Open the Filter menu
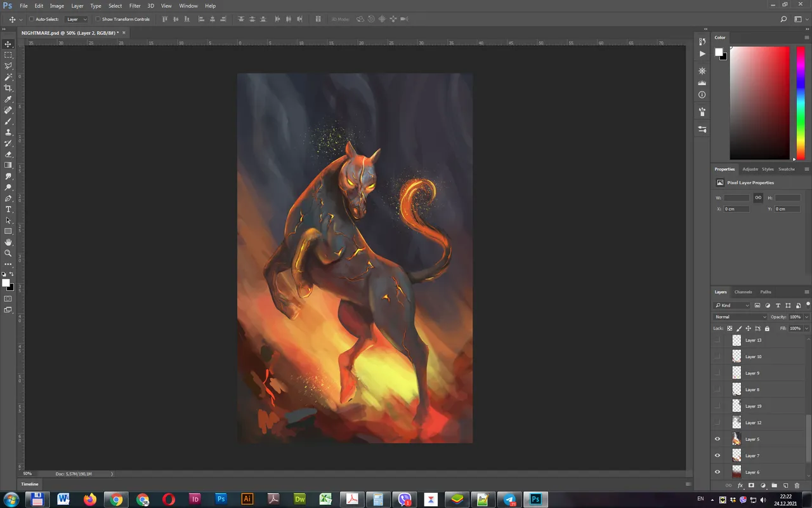The height and width of the screenshot is (508, 812). [134, 6]
